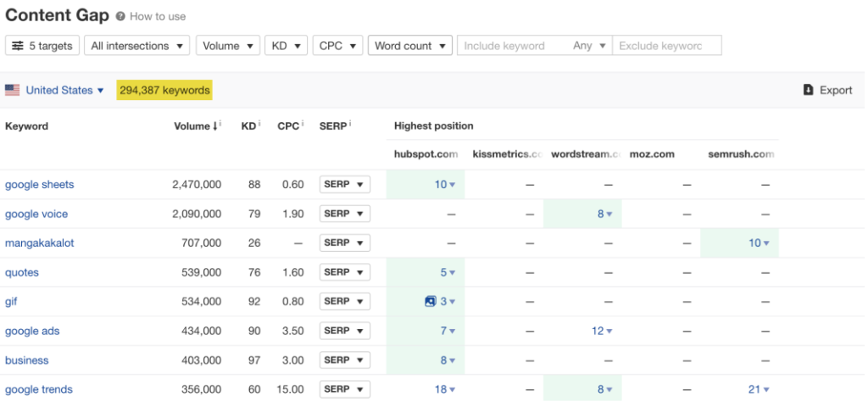Click the KD column info icon
The image size is (868, 413).
[x=259, y=124]
